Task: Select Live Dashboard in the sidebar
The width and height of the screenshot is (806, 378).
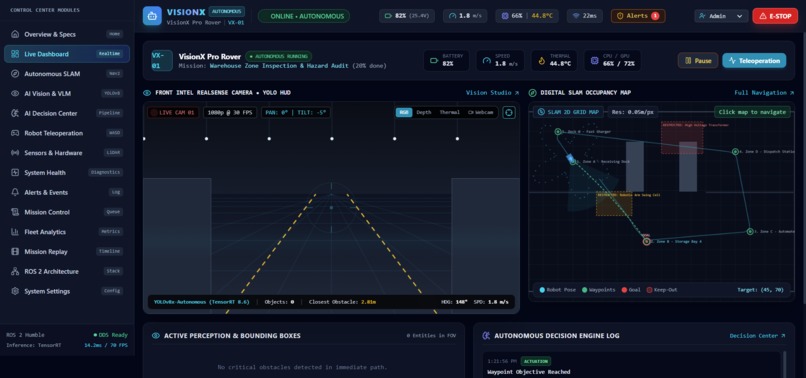Action: (67, 54)
